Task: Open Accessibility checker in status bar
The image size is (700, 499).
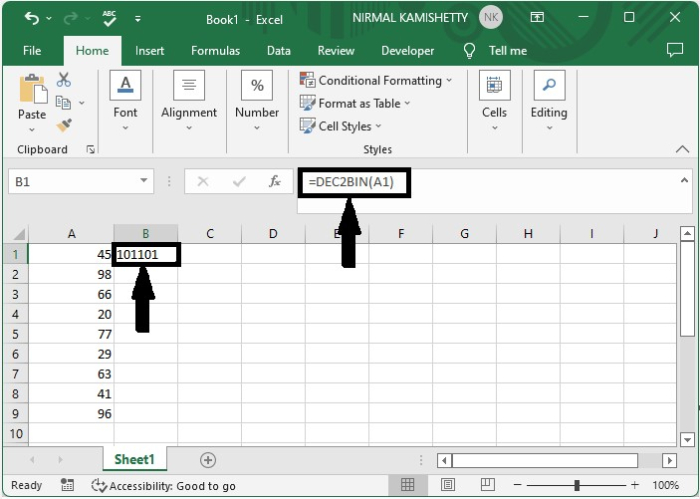Action: [163, 486]
